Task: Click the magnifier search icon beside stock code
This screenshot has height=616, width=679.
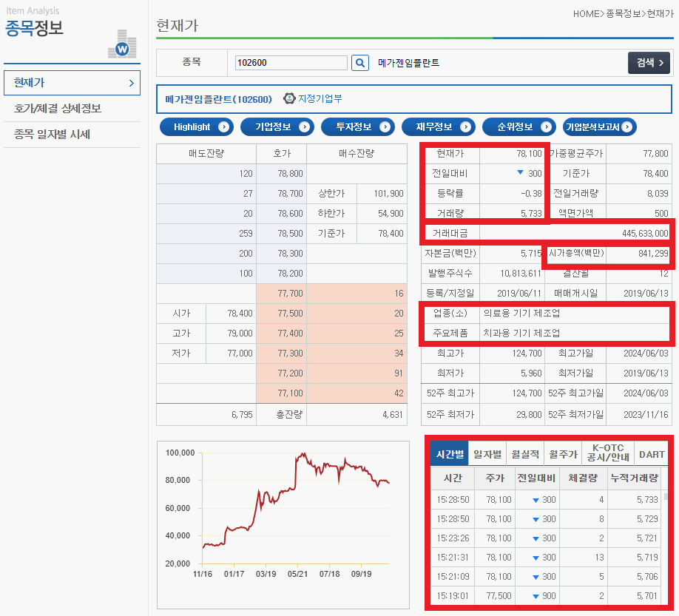Action: (x=360, y=63)
